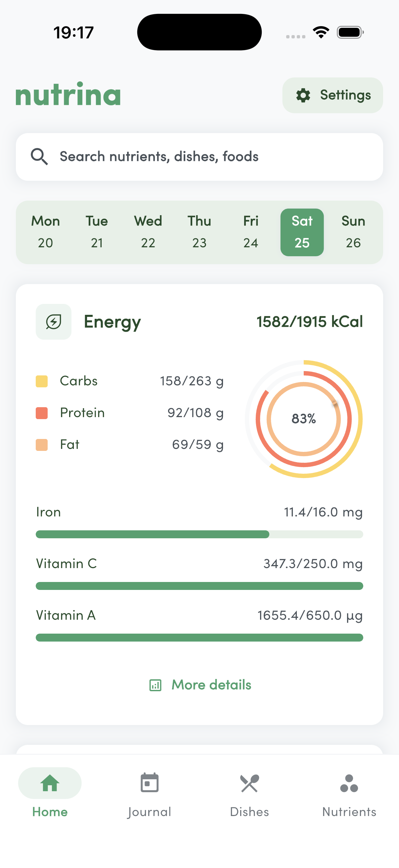This screenshot has height=868, width=399.
Task: Tap the More details chart icon
Action: pyautogui.click(x=155, y=685)
